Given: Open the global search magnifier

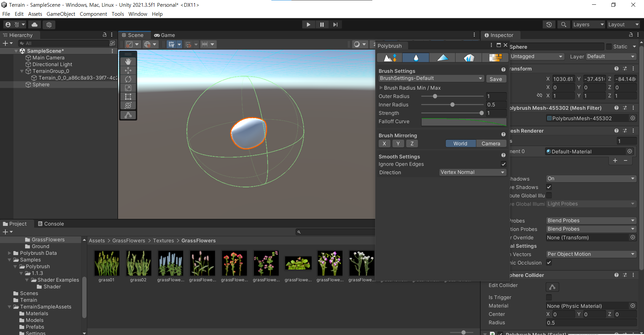Looking at the screenshot, I should (563, 25).
